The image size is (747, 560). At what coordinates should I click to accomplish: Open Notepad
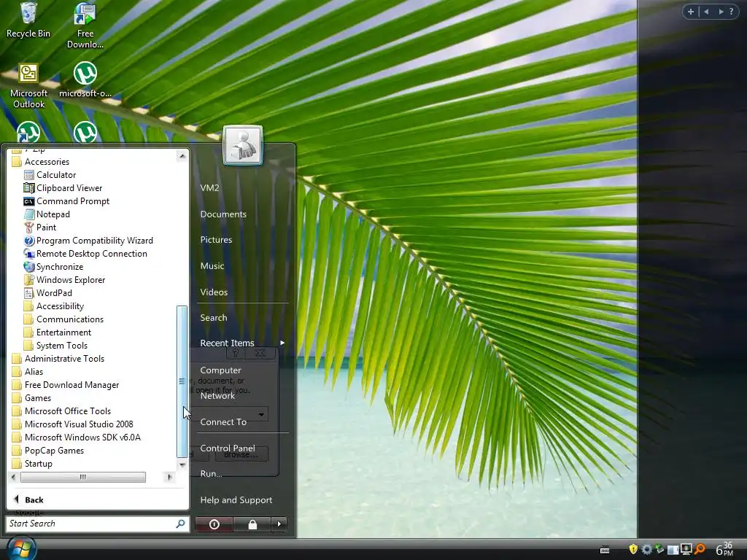(x=47, y=214)
